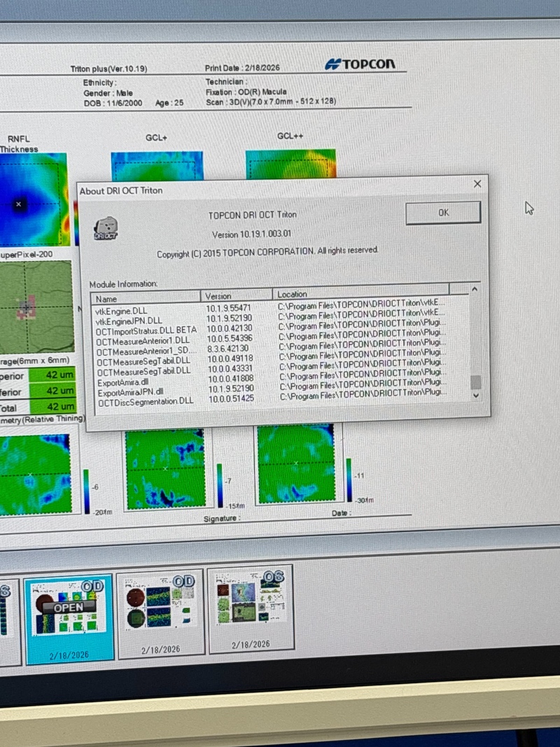Screen dimensions: 560x747
Task: Click the DRI OCT application icon
Action: pos(106,228)
